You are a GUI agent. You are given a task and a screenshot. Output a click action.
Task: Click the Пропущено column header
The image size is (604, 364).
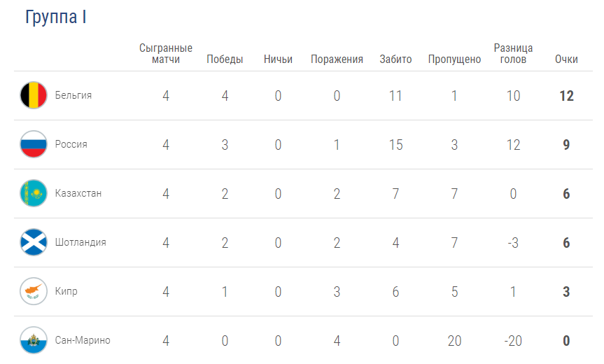pyautogui.click(x=454, y=59)
